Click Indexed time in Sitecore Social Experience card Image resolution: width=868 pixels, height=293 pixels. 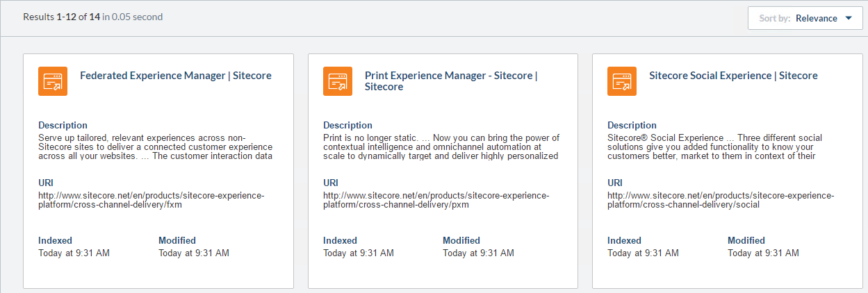point(643,253)
